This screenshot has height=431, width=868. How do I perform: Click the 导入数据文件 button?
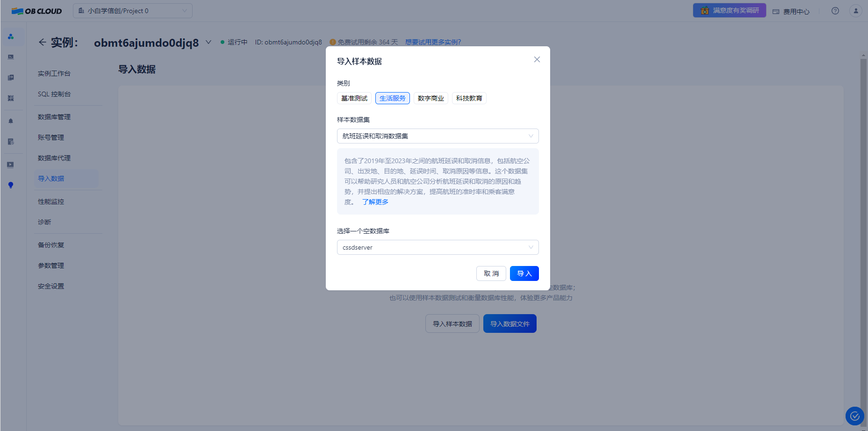click(510, 323)
